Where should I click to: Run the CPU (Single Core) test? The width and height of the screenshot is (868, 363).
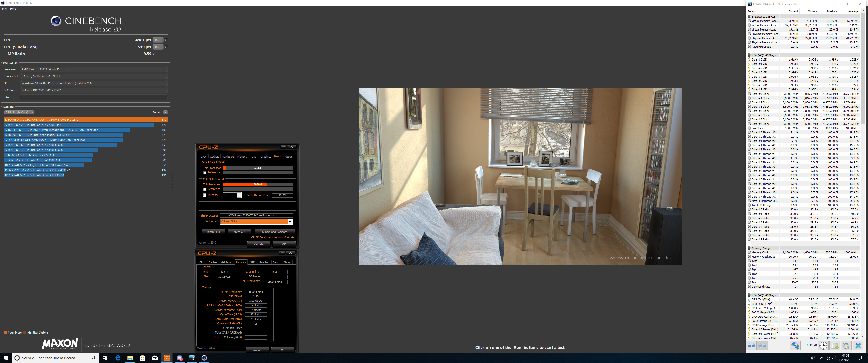click(158, 47)
